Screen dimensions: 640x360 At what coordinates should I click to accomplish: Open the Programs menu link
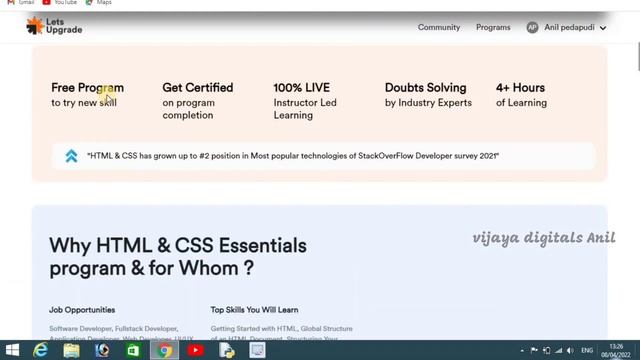[493, 27]
